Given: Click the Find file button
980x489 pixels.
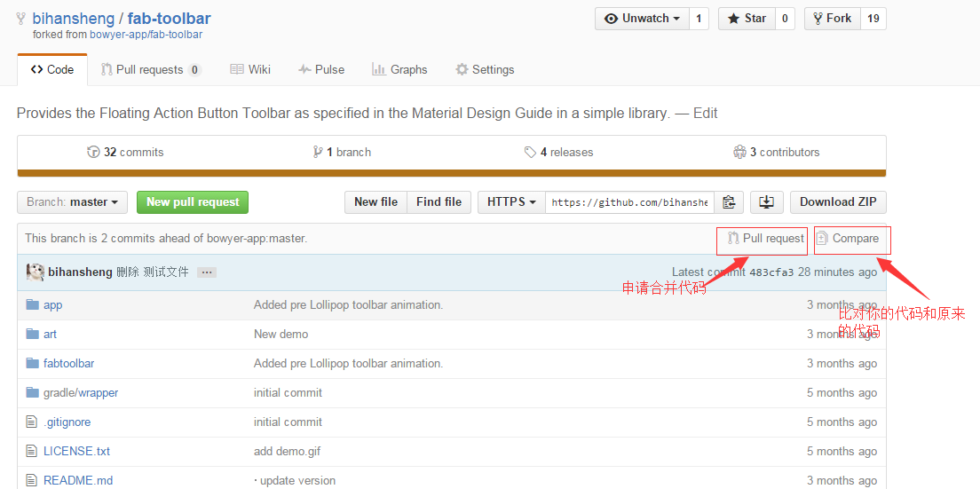Looking at the screenshot, I should [x=439, y=202].
